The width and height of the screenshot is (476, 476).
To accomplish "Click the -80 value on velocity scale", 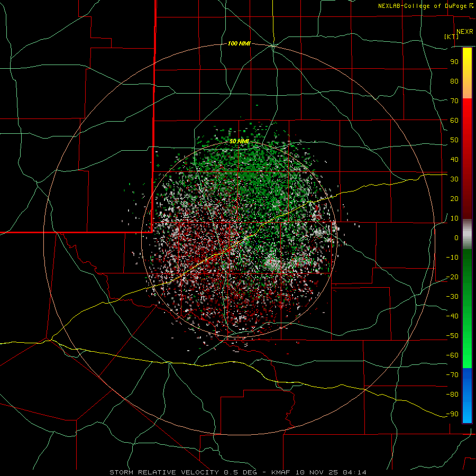I will click(452, 395).
